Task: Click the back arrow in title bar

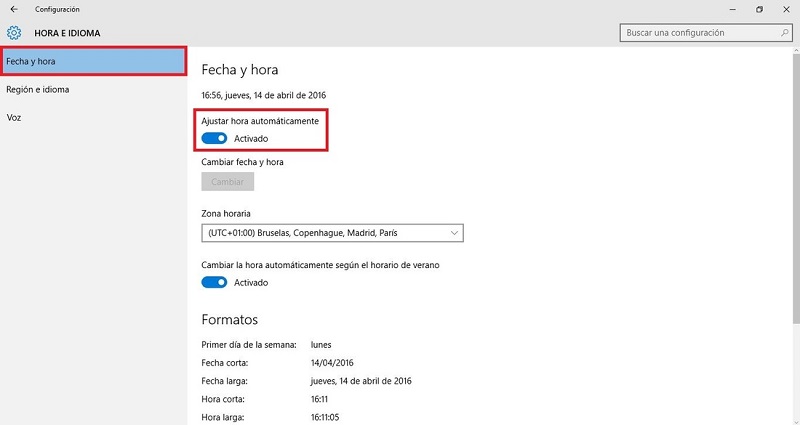Action: 13,10
